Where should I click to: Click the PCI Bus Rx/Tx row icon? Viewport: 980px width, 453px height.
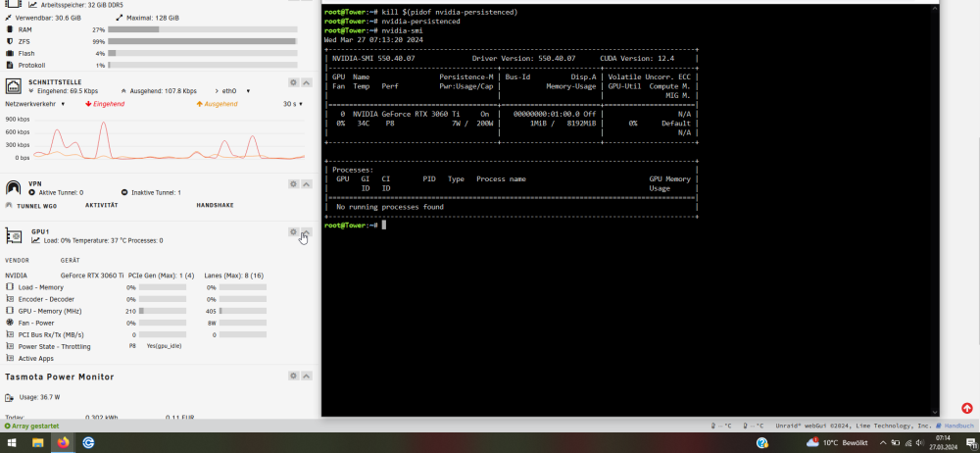coord(10,334)
